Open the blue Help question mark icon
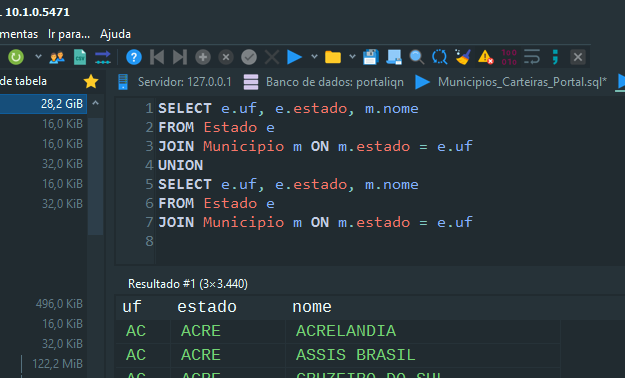625x378 pixels. coord(134,57)
